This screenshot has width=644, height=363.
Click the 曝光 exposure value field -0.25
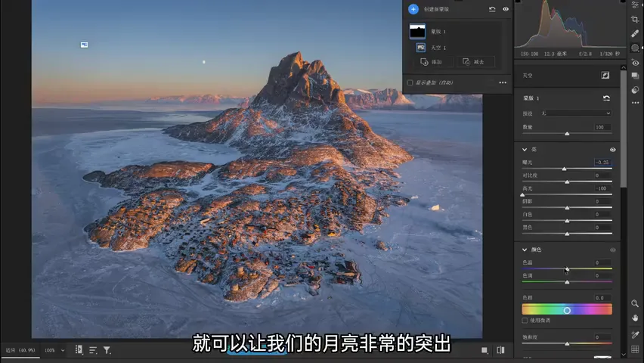click(602, 163)
